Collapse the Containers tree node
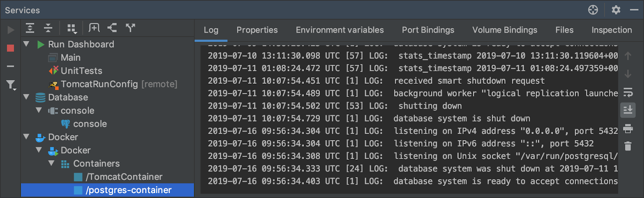This screenshot has height=198, width=644. 52,163
